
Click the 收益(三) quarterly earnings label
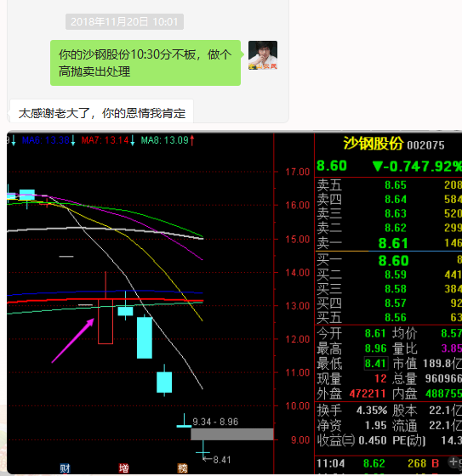335,440
